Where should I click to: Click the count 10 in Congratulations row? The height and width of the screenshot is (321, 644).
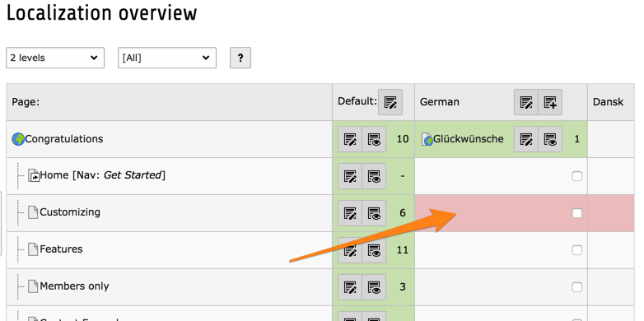point(403,139)
